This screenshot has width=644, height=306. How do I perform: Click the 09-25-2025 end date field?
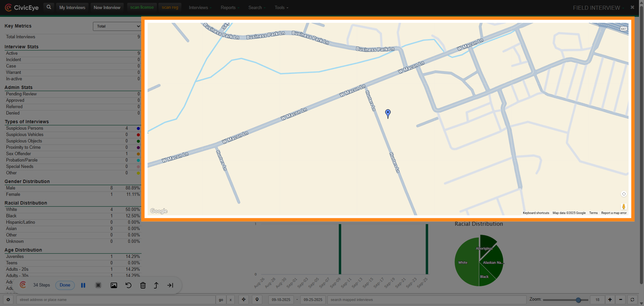point(313,300)
